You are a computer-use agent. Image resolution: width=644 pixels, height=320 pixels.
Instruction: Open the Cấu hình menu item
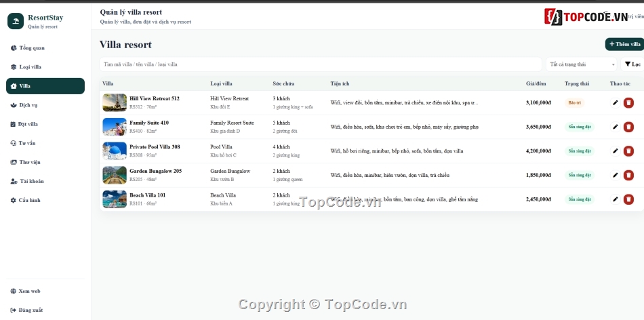coord(45,200)
